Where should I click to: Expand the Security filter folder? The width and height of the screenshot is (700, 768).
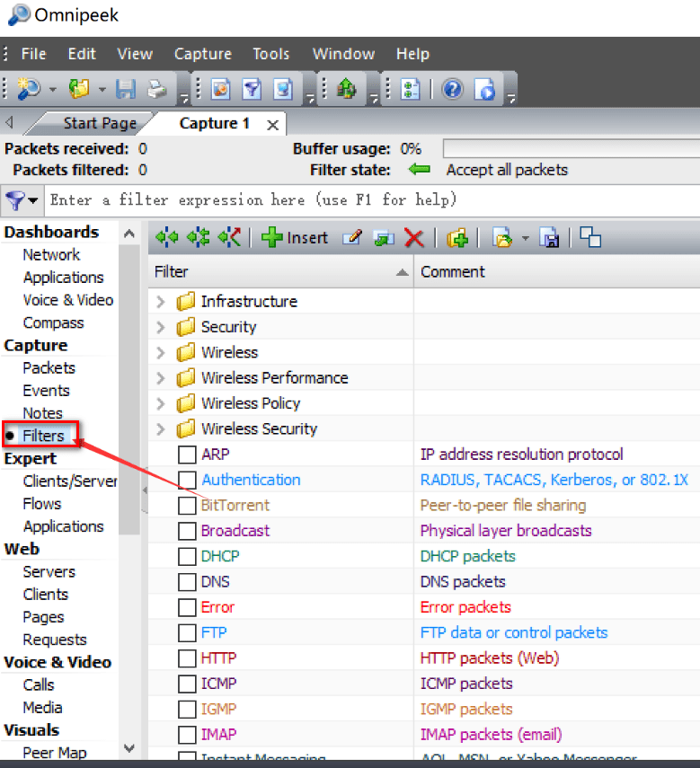pos(161,327)
